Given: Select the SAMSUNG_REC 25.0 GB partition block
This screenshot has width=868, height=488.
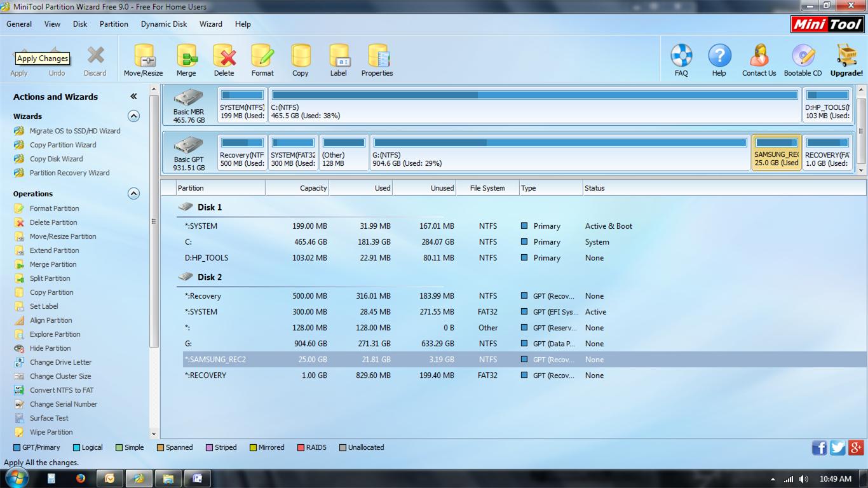Looking at the screenshot, I should point(776,152).
